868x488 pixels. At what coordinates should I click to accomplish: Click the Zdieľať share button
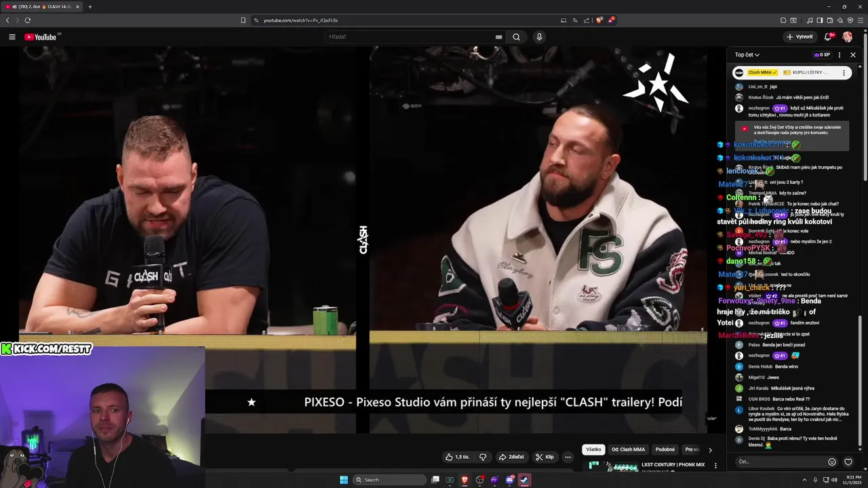511,457
